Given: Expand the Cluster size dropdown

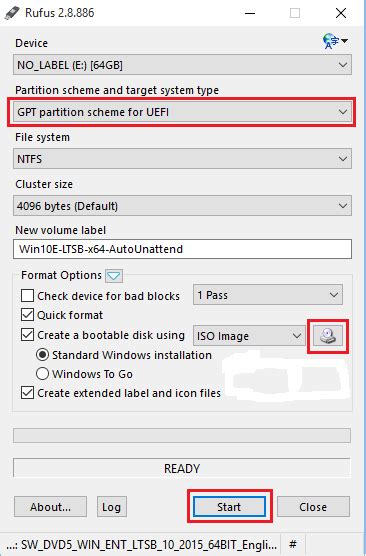Looking at the screenshot, I should (182, 206).
